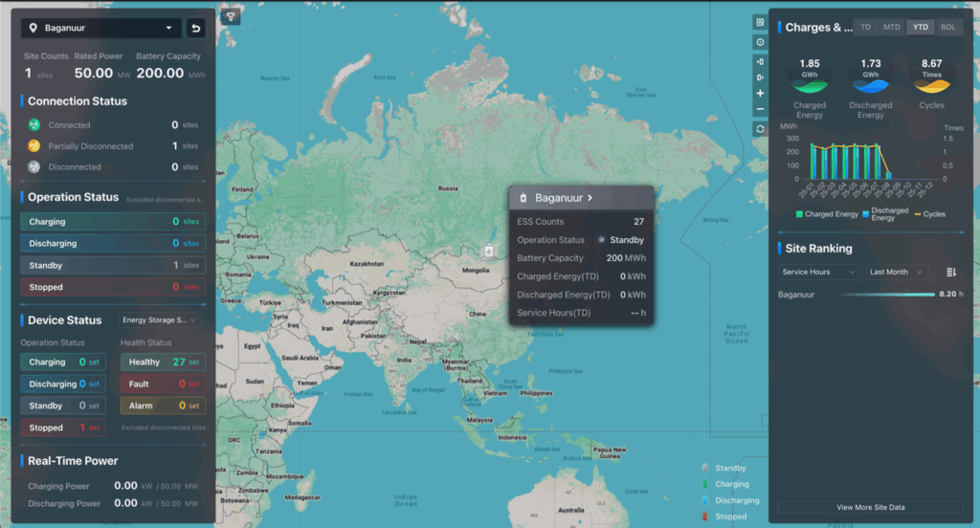Image resolution: width=980 pixels, height=528 pixels.
Task: Open the Baganuur site selector dropdown
Action: coord(101,28)
